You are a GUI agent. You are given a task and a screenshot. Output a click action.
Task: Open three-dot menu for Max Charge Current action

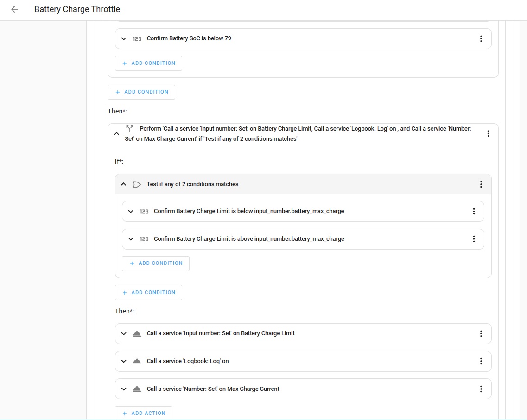tap(481, 389)
